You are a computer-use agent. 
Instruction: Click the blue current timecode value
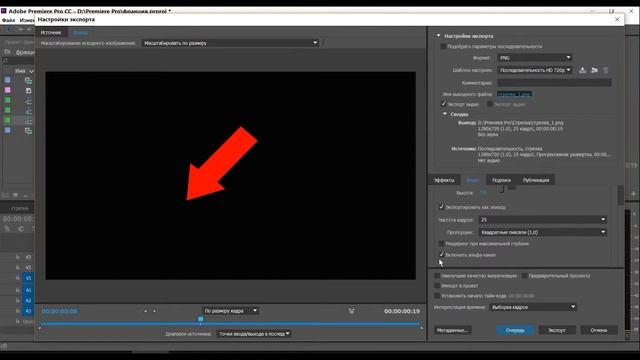click(60, 311)
